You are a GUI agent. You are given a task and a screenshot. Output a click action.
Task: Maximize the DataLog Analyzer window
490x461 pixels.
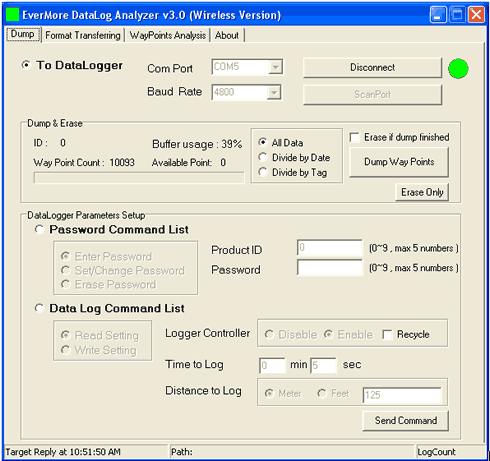[x=457, y=15]
